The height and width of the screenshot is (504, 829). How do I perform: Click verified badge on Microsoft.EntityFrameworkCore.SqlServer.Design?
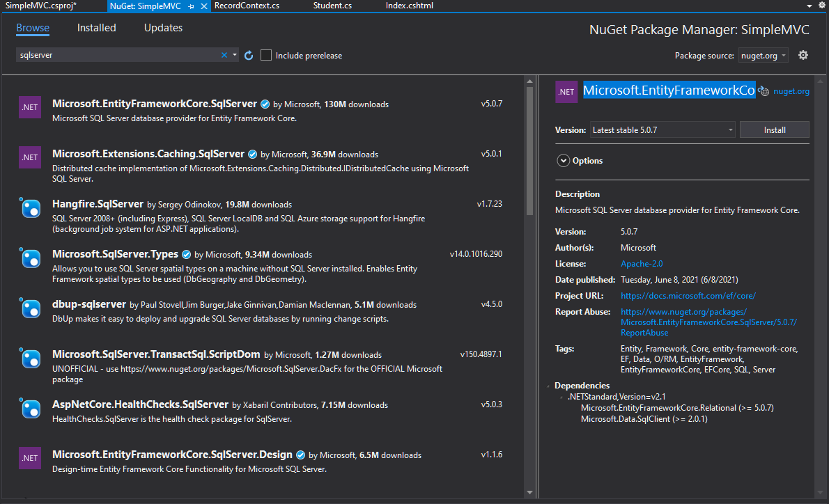pos(301,455)
